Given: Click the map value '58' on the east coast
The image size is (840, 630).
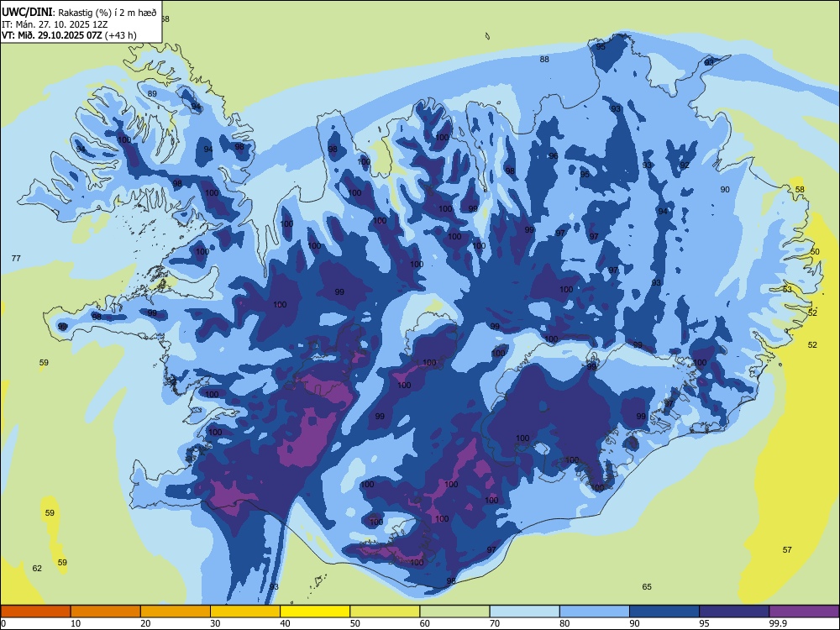Looking at the screenshot, I should [800, 190].
